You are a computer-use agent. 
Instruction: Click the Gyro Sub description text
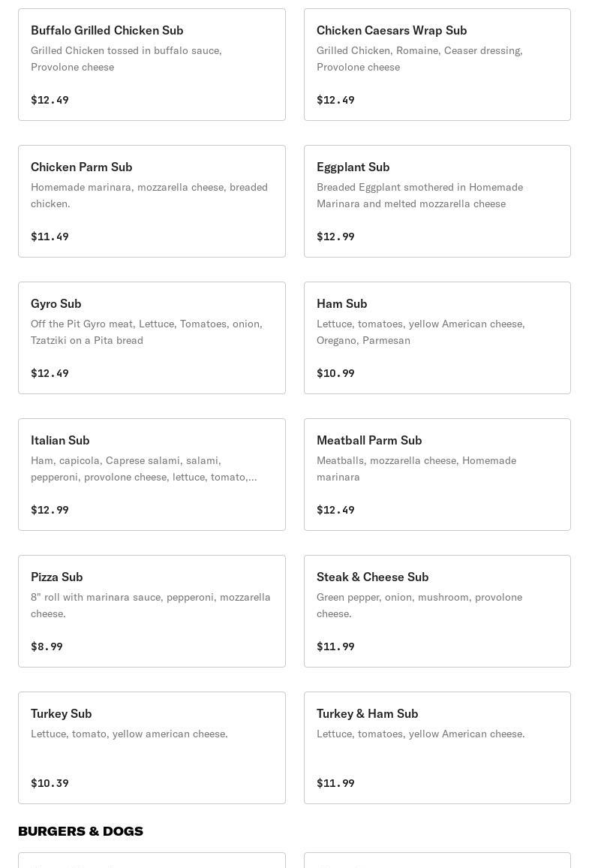[x=146, y=332]
